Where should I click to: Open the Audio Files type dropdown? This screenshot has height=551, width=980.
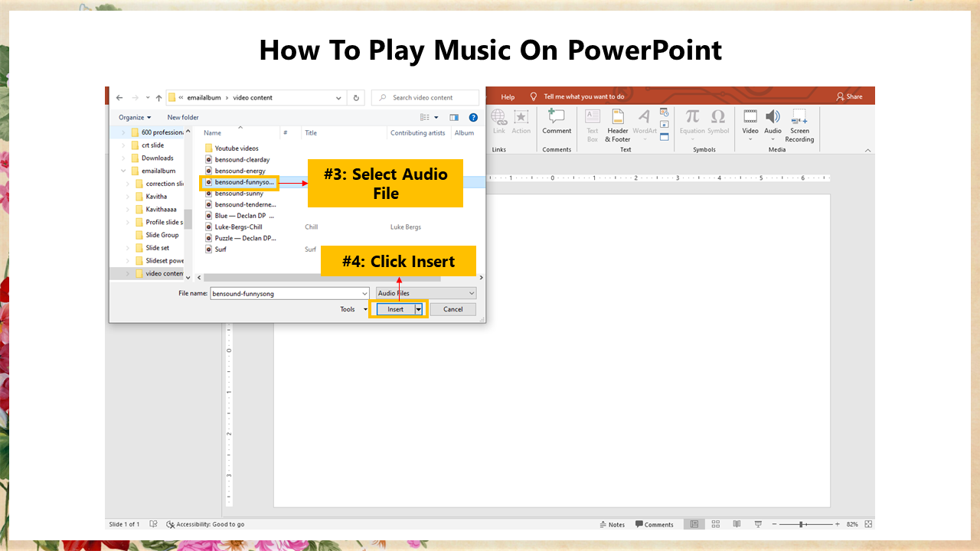(426, 293)
